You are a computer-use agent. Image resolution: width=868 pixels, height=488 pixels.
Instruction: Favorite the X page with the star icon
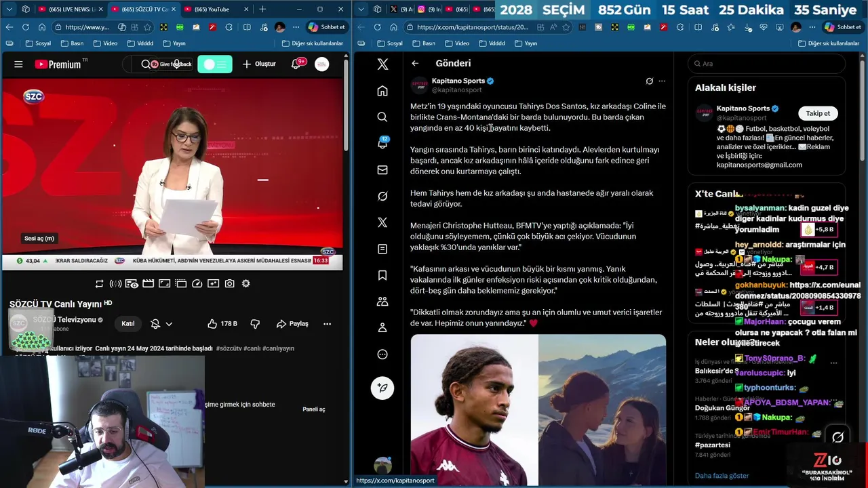(566, 27)
